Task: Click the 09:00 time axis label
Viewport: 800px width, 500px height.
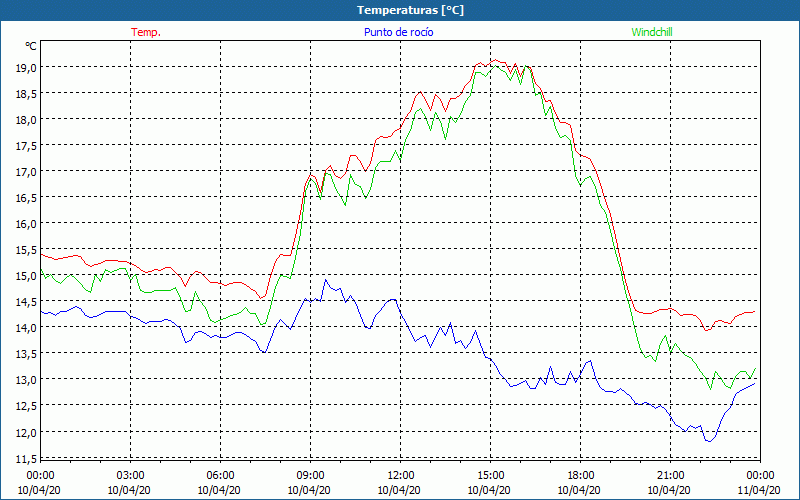Action: pos(310,475)
